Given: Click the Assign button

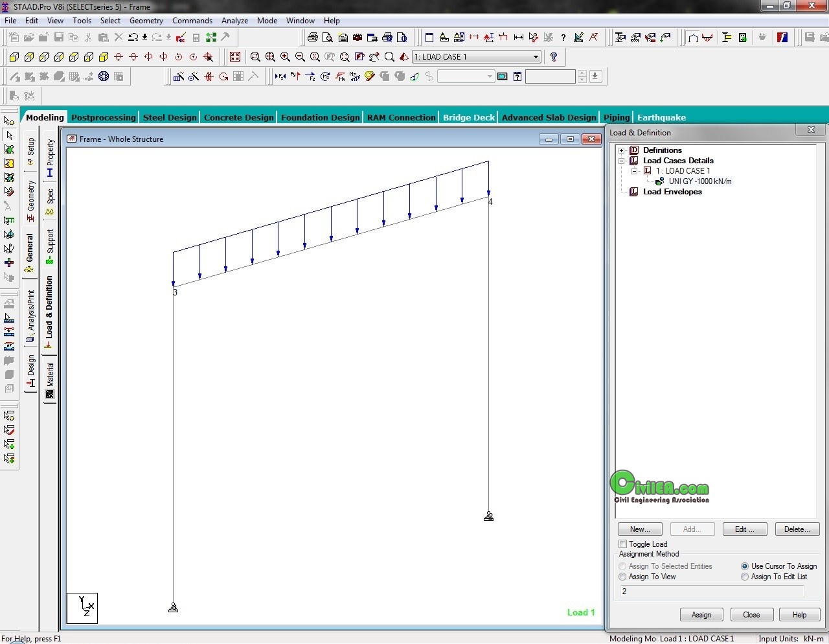Looking at the screenshot, I should (701, 615).
